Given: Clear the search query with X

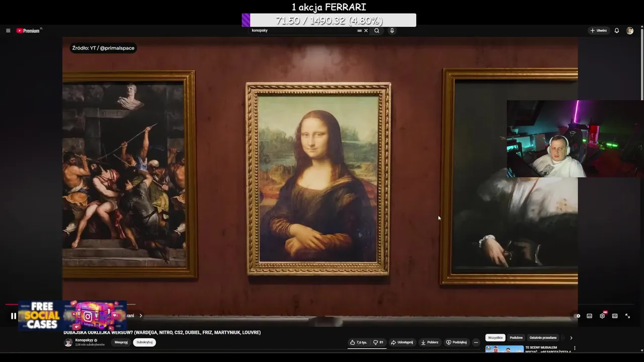Looking at the screenshot, I should point(366,31).
